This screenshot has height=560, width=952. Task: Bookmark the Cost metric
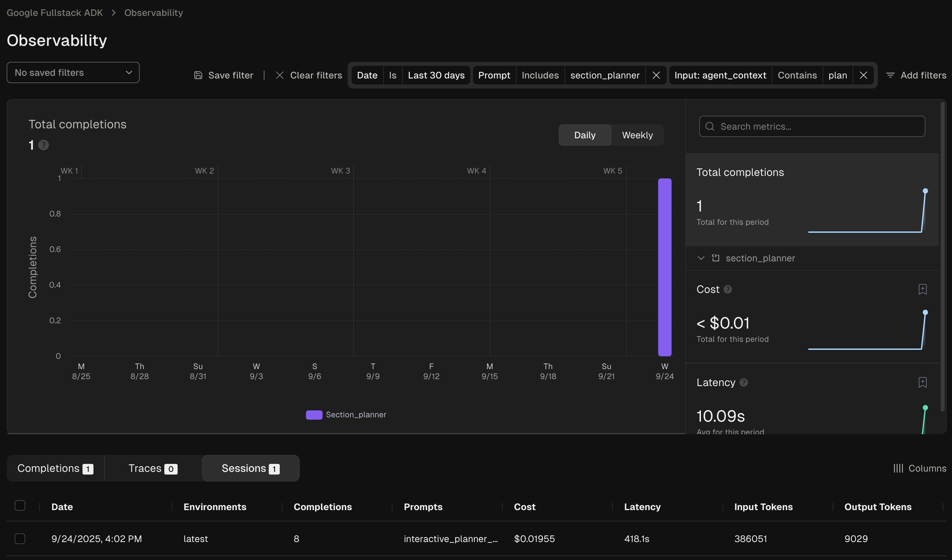point(922,289)
